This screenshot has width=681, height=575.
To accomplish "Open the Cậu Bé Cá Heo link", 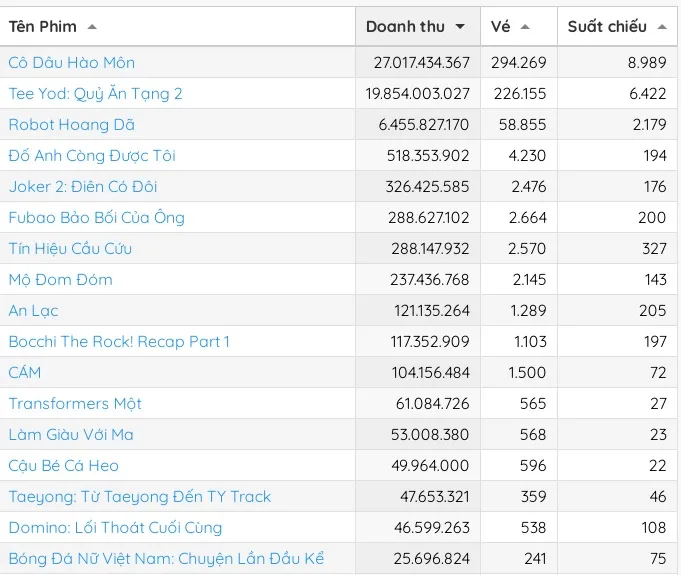I will pyautogui.click(x=63, y=465).
